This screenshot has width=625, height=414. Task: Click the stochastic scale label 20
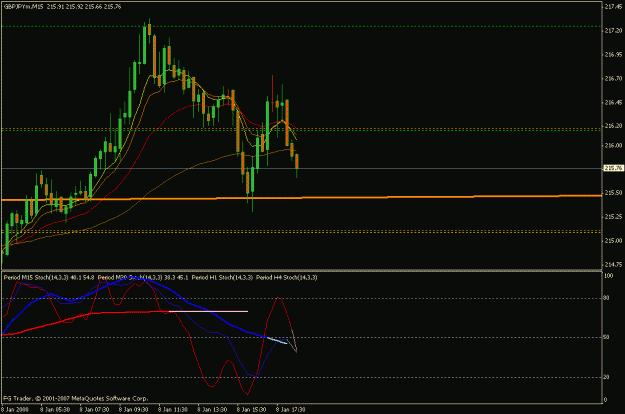coord(607,377)
